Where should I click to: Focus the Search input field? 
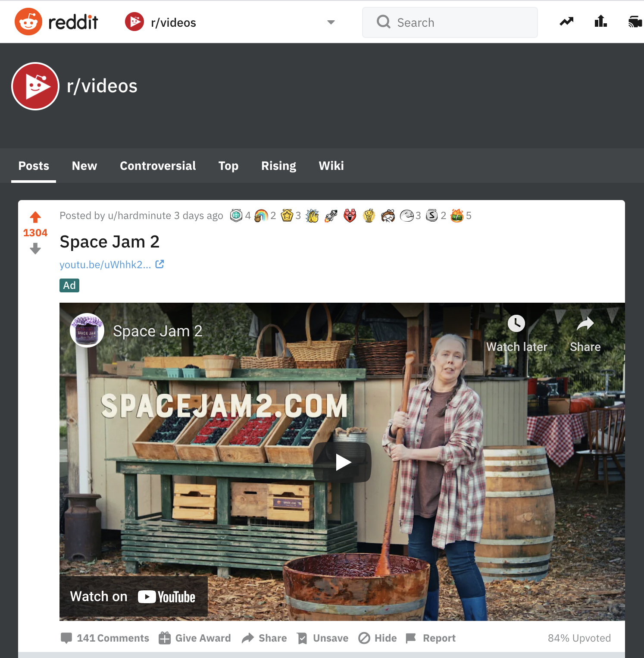point(450,22)
